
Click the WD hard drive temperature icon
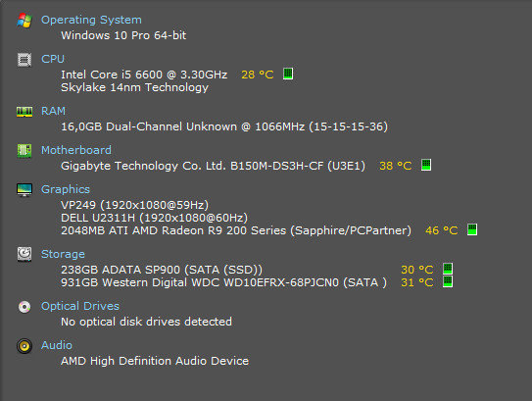pos(448,281)
